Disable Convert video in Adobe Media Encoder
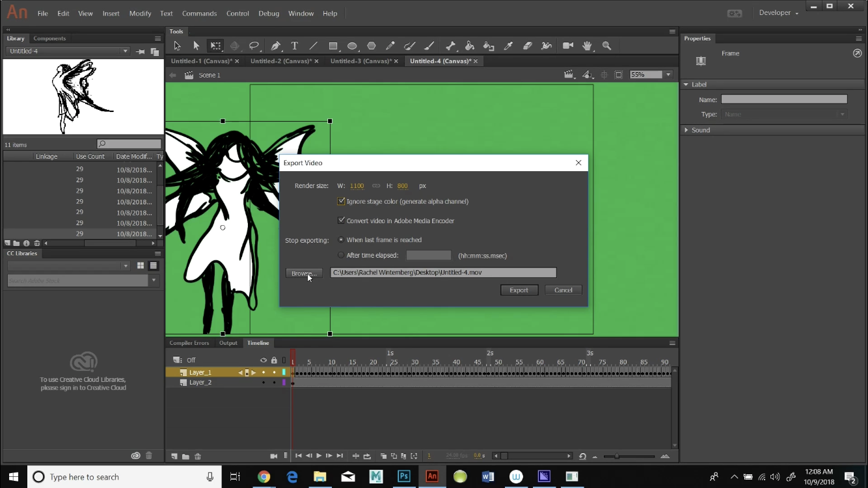The height and width of the screenshot is (488, 868). [341, 221]
